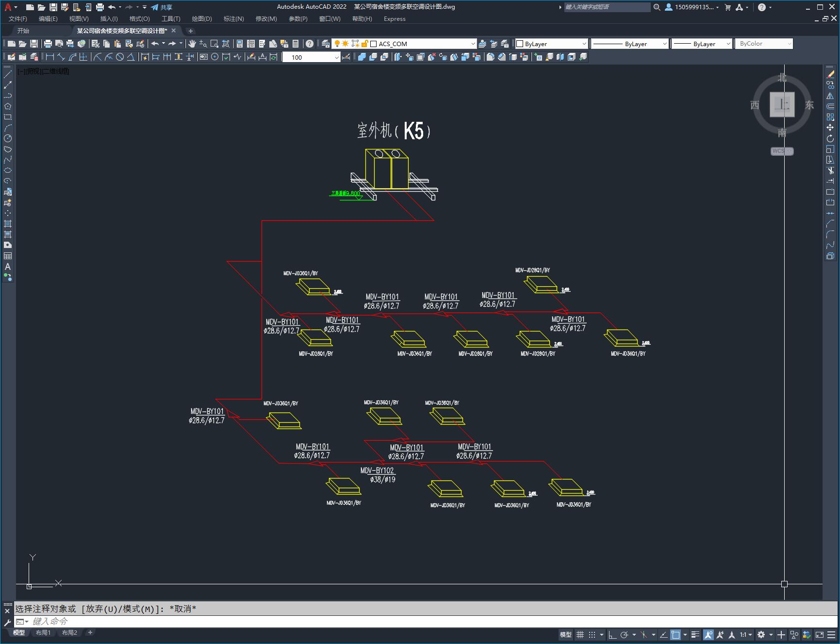840x644 pixels.
Task: Select the Rotate tool in Modify toolbar
Action: click(x=830, y=138)
